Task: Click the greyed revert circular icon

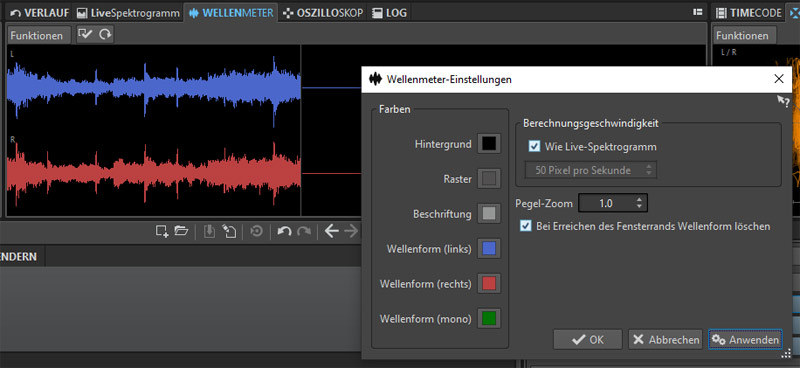Action: pos(256,232)
